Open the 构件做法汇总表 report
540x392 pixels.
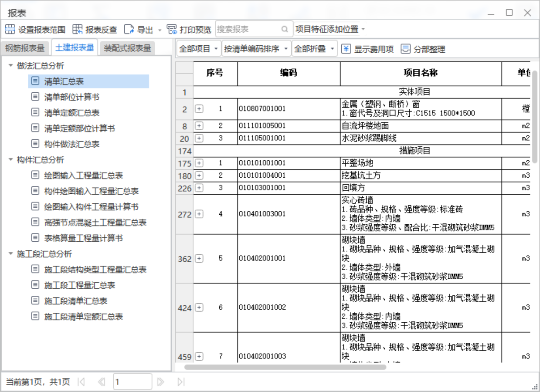pyautogui.click(x=72, y=144)
